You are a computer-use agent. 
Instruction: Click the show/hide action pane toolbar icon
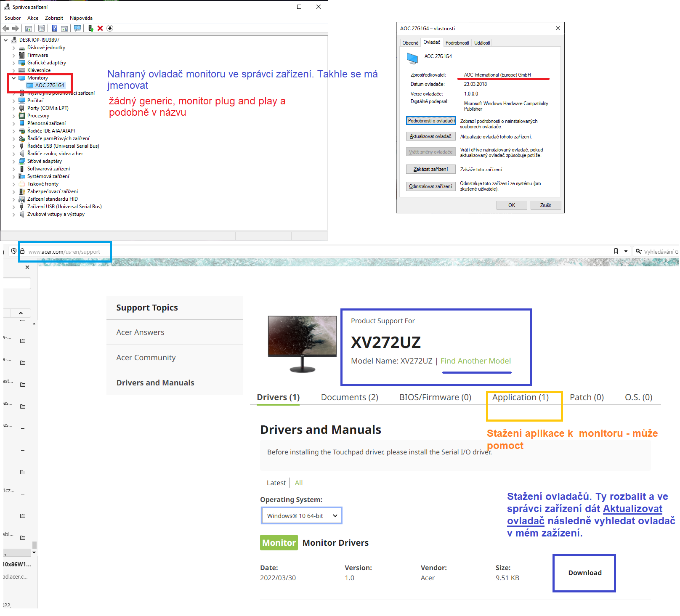(64, 28)
